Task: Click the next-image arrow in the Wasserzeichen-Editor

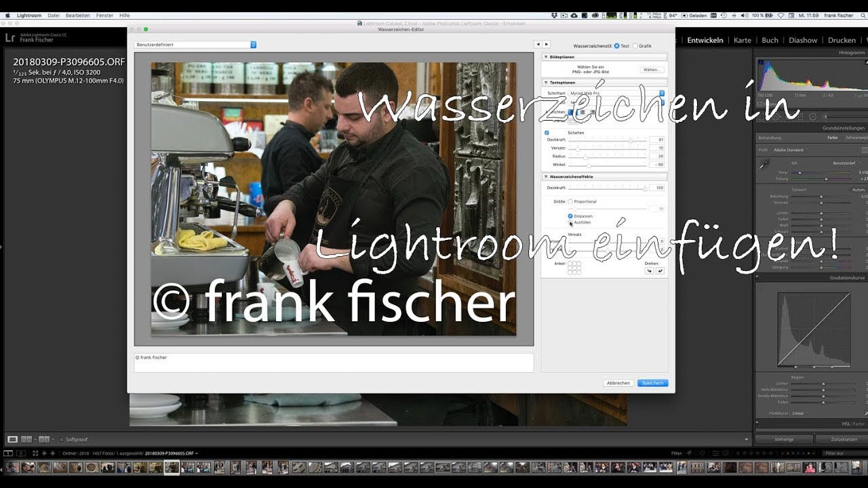Action: [x=546, y=45]
